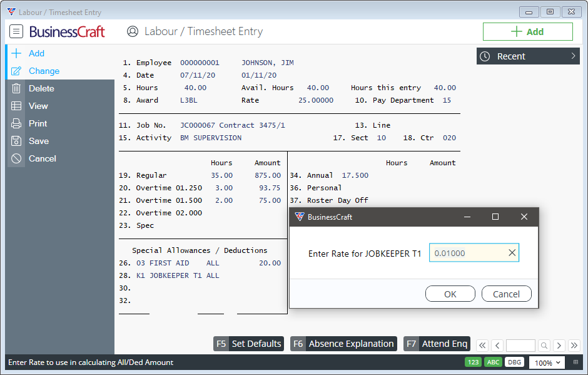Viewport: 588px width, 375px height.
Task: Go to next record arrow
Action: point(559,346)
